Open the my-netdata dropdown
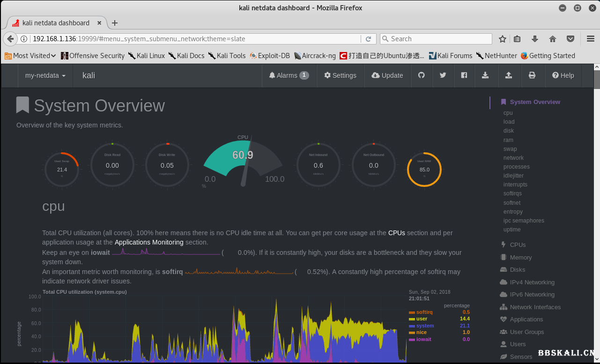600x364 pixels. (45, 75)
